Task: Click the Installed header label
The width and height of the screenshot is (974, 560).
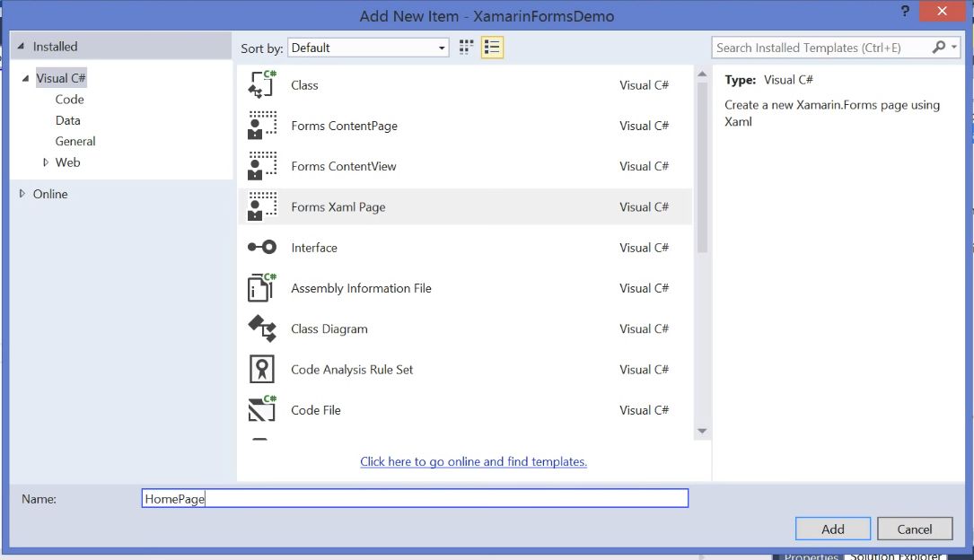Action: coord(56,47)
